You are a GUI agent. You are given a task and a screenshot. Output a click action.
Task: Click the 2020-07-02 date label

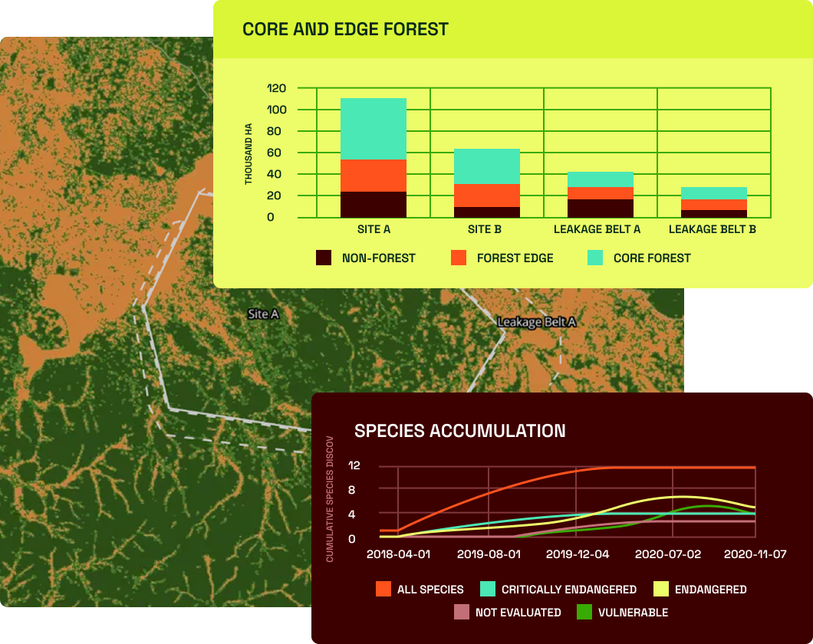668,554
